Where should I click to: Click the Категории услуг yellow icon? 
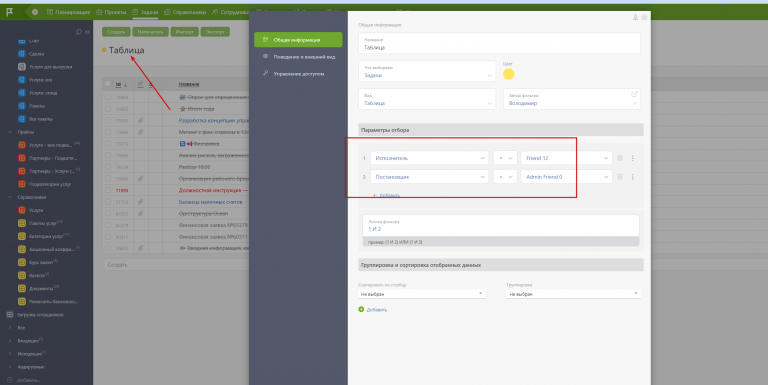[22, 236]
